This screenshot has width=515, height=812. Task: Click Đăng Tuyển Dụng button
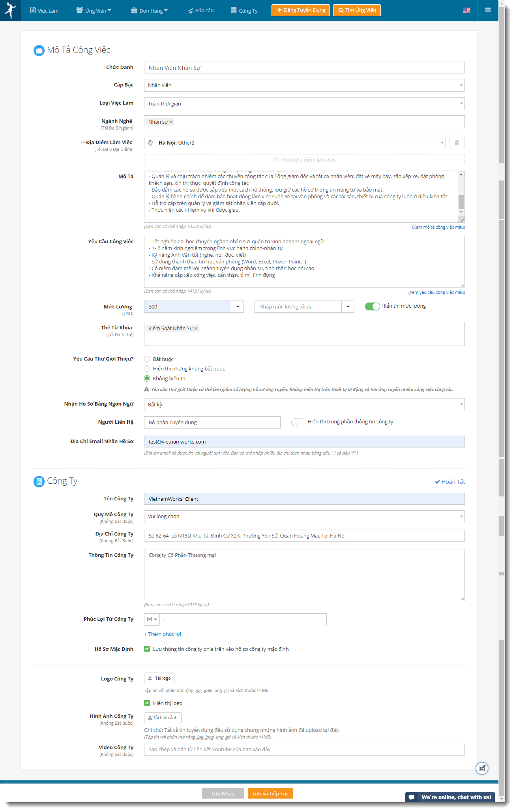[x=301, y=10]
